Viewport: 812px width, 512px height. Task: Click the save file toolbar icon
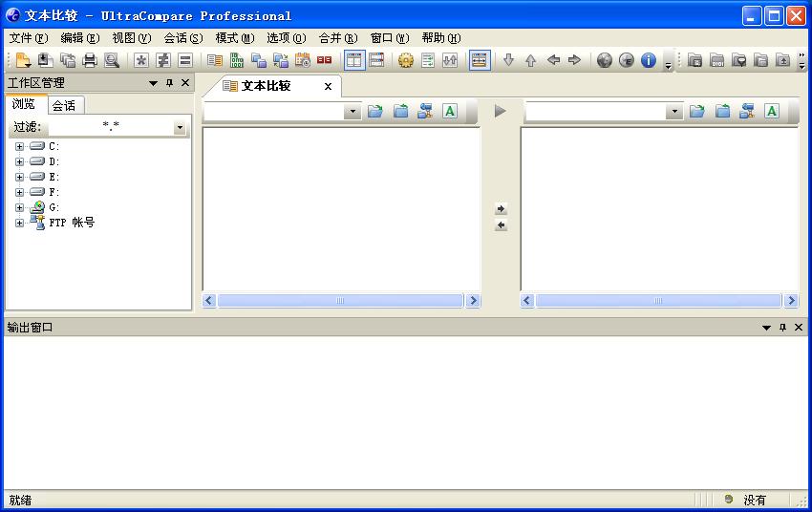(46, 60)
